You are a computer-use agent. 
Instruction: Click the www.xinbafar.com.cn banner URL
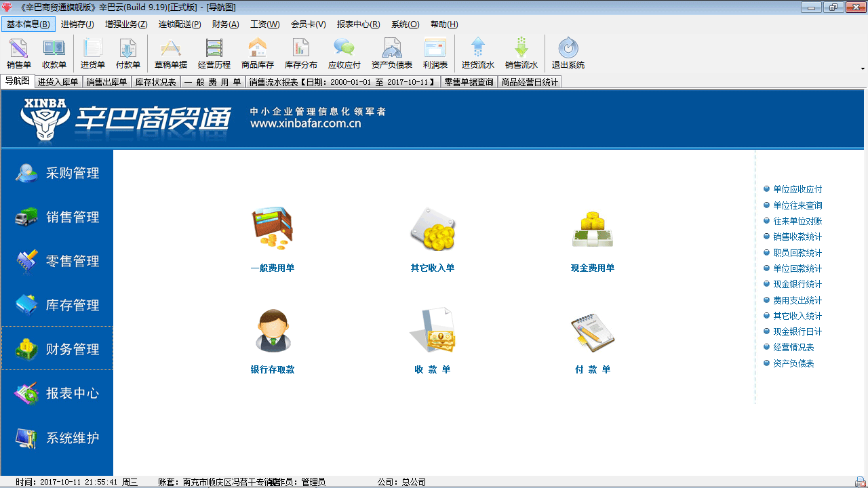[x=305, y=124]
